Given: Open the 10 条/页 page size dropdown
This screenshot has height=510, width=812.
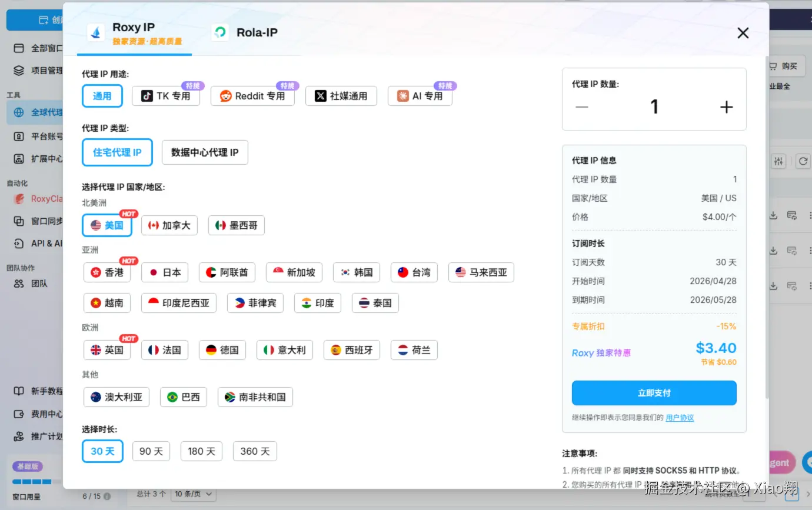Looking at the screenshot, I should click(193, 494).
